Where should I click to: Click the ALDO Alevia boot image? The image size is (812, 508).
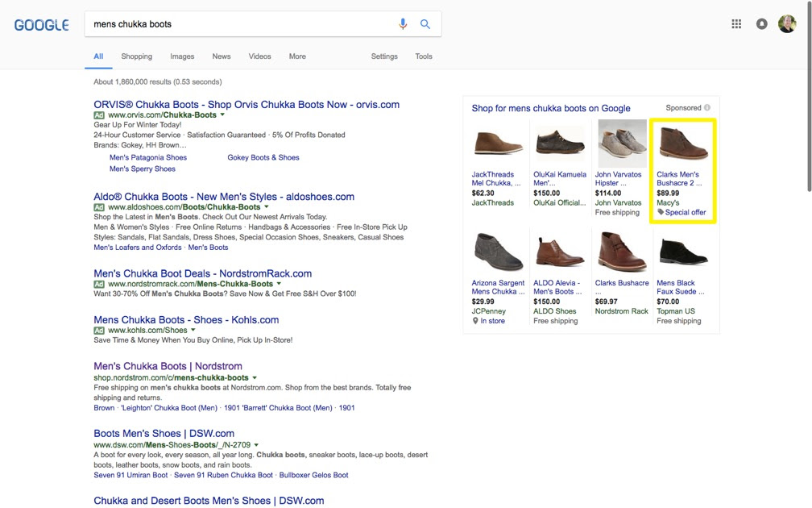[559, 252]
